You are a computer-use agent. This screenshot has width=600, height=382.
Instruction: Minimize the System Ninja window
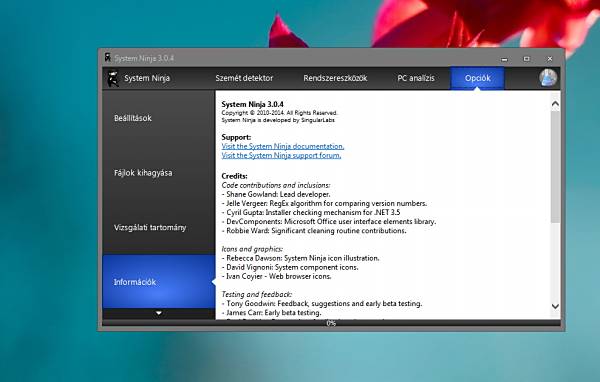point(504,59)
